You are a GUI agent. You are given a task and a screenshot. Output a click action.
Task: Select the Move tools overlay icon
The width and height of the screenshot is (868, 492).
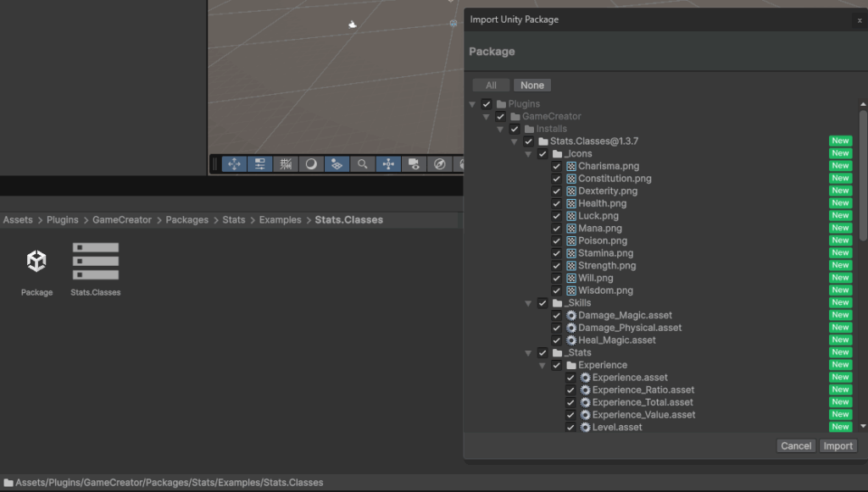click(234, 164)
